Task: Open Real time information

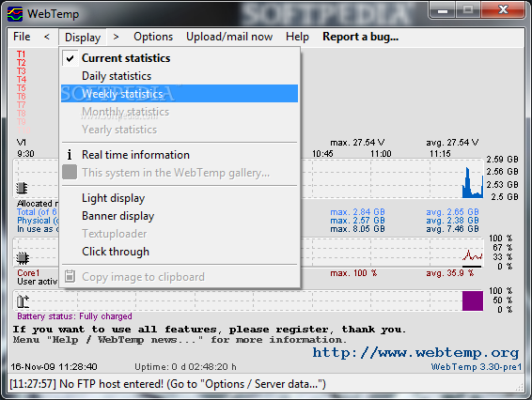Action: coord(180,155)
